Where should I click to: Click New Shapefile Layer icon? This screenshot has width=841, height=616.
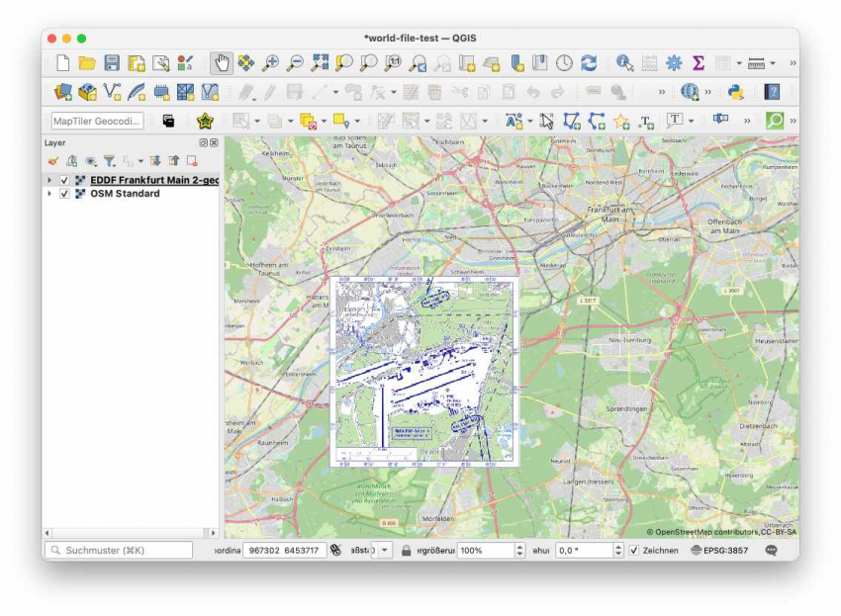(x=112, y=92)
